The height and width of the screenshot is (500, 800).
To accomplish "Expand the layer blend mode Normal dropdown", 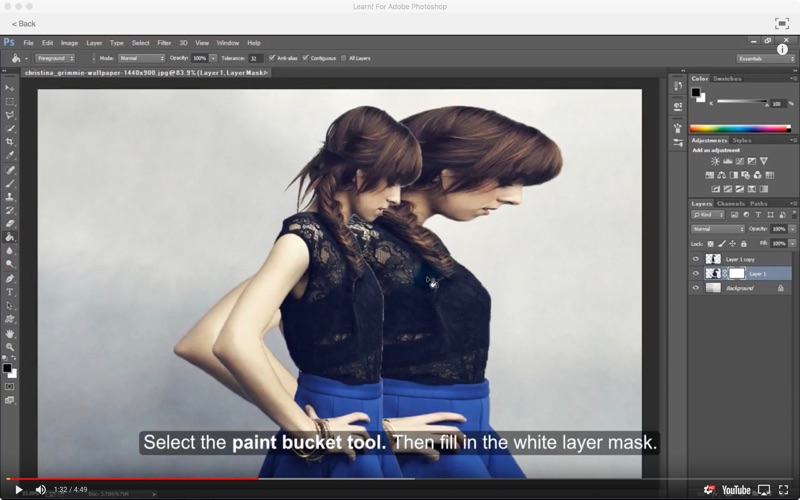I will pos(717,229).
